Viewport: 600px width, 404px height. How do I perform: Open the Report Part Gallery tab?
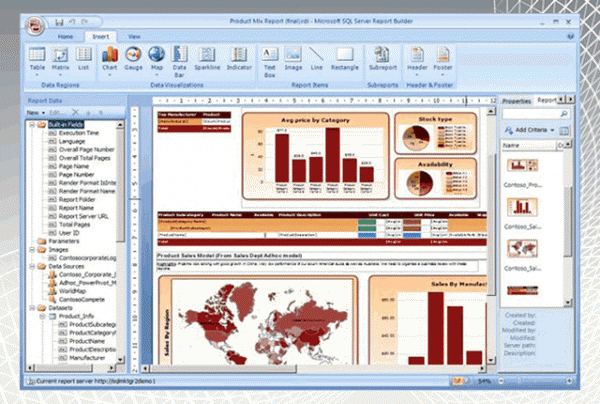pyautogui.click(x=547, y=100)
